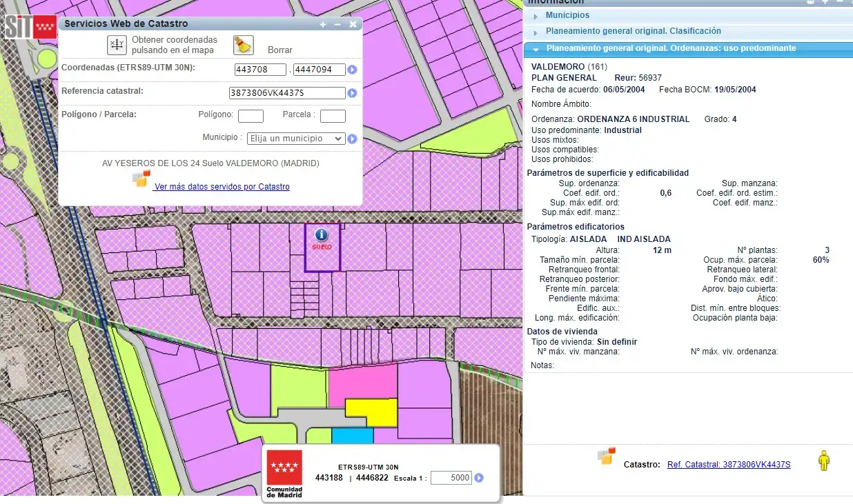Screen dimensions: 853x504
Task: Select the Parámetros edificatorios heading
Action: pos(576,227)
